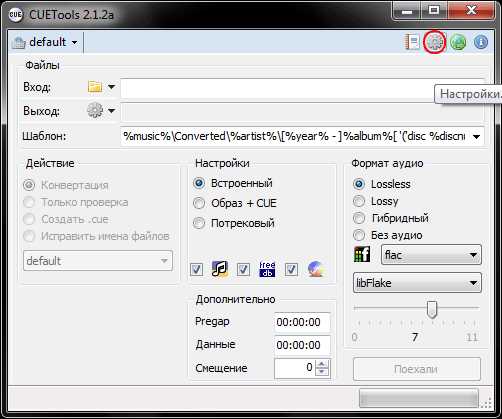The image size is (502, 419).
Task: Select the Только проверка radio button
Action: tap(29, 202)
